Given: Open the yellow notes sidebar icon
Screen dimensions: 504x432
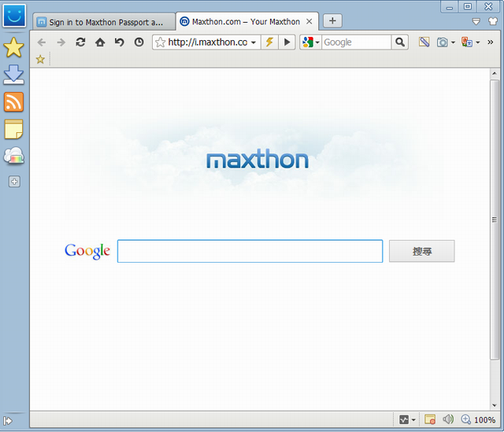Looking at the screenshot, I should pyautogui.click(x=14, y=129).
